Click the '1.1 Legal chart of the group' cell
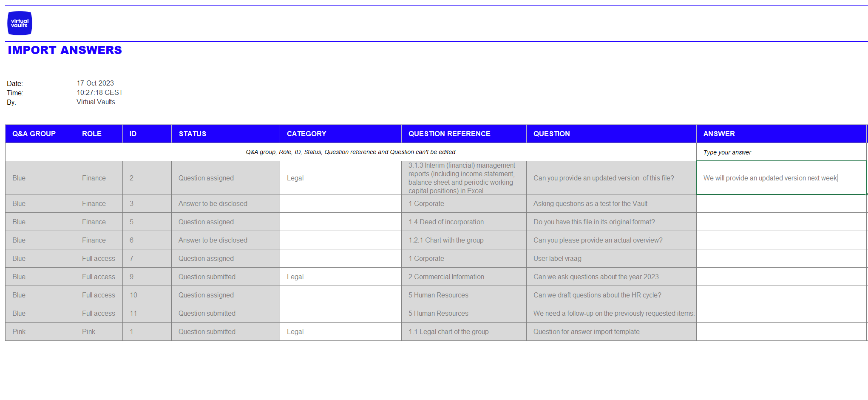The height and width of the screenshot is (400, 868). click(464, 332)
